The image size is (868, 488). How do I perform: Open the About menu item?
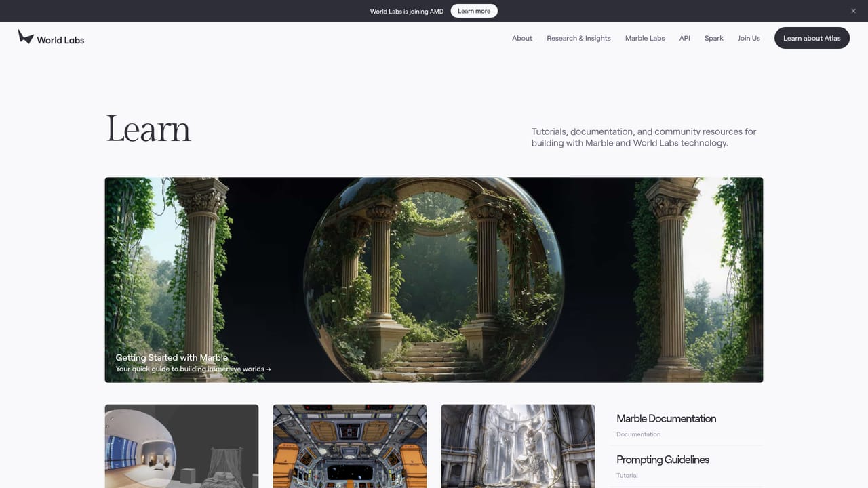pos(522,38)
